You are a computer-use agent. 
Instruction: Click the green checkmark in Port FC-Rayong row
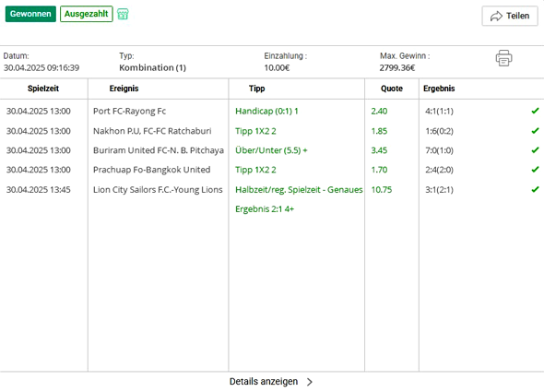pyautogui.click(x=535, y=111)
